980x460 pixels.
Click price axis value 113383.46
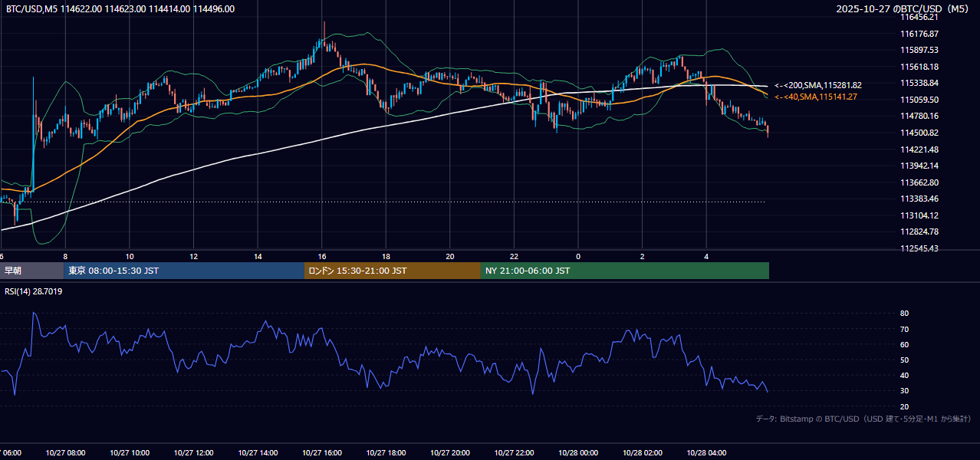[919, 199]
